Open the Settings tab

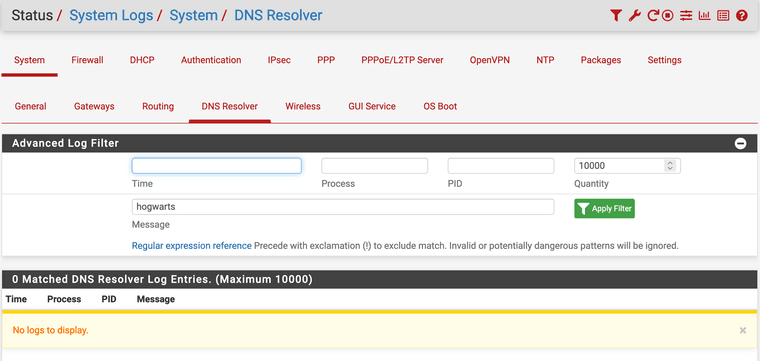pyautogui.click(x=665, y=60)
